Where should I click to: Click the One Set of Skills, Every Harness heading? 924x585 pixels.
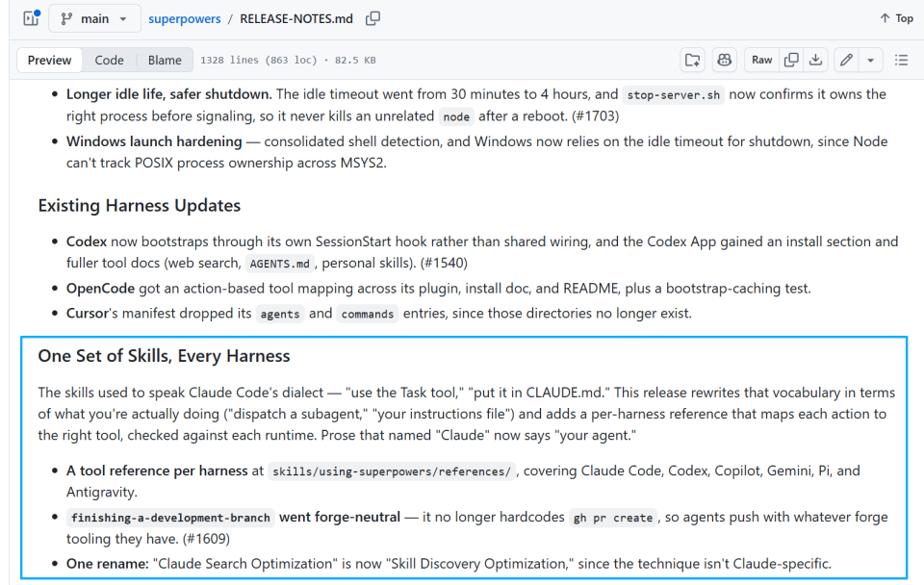[x=164, y=356]
